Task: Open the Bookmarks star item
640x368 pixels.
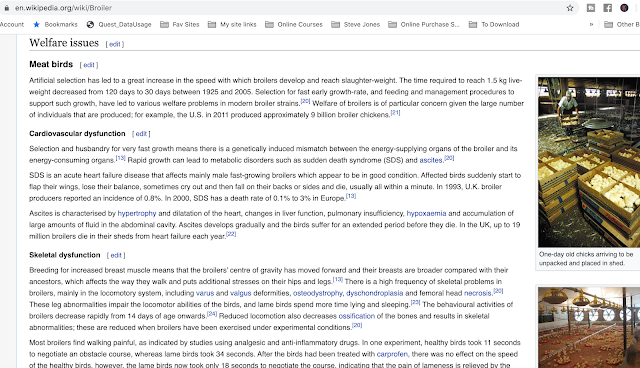Action: [55, 24]
